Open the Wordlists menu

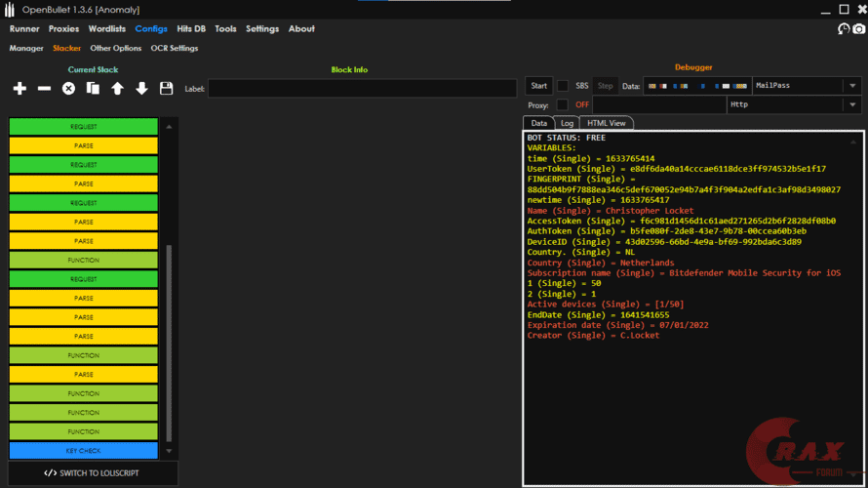[x=107, y=29]
